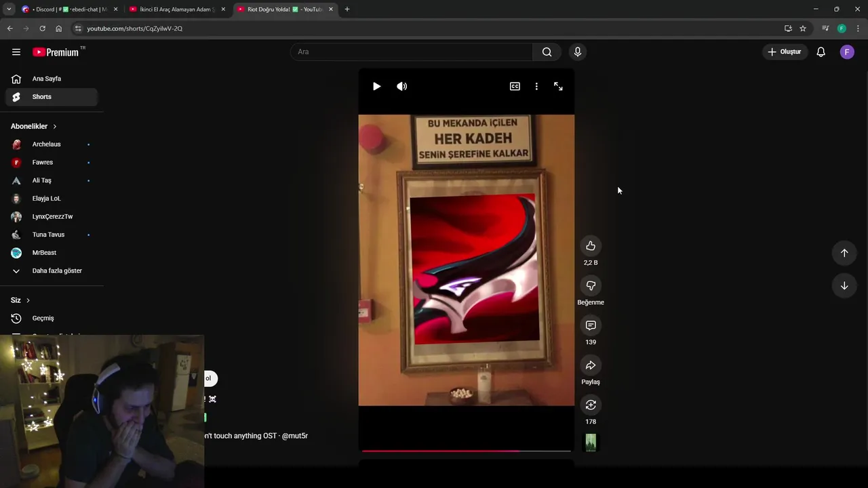Open the MrBeast subscription channel
The image size is (868, 488).
(52, 253)
